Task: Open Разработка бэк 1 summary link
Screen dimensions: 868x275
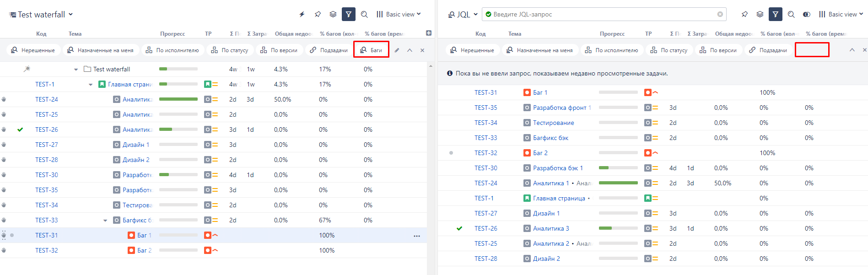Action: coord(558,168)
